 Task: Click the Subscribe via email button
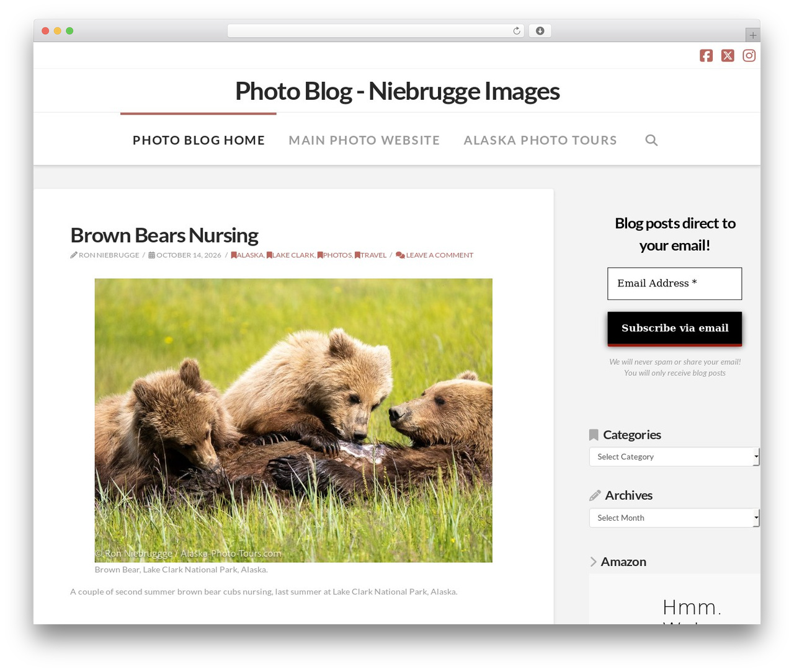pos(675,329)
